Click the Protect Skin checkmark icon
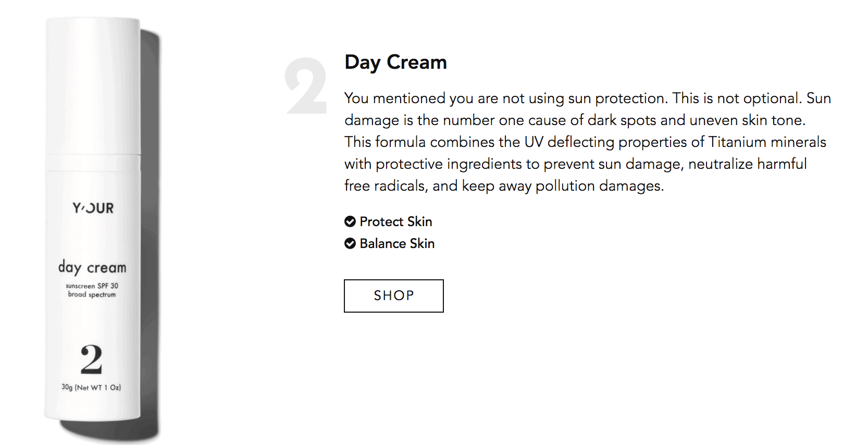Screen dimensions: 868x445 [350, 222]
